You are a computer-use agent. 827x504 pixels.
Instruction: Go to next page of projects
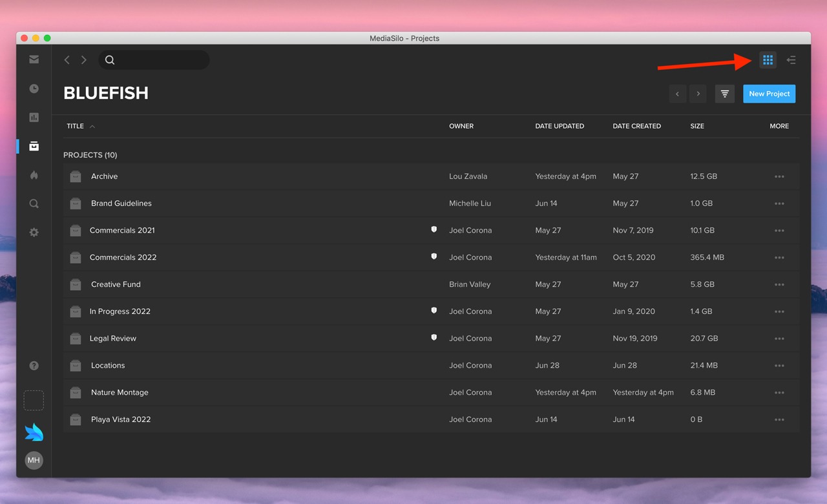tap(698, 94)
